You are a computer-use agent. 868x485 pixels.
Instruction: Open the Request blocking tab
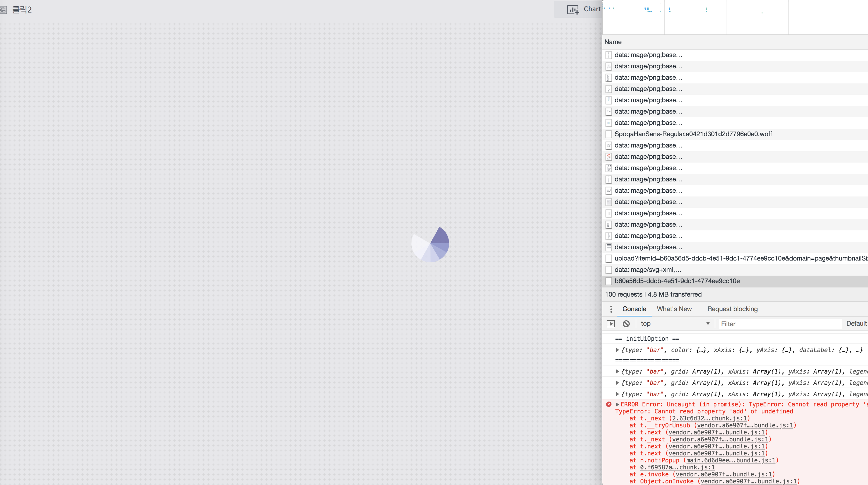pos(732,309)
